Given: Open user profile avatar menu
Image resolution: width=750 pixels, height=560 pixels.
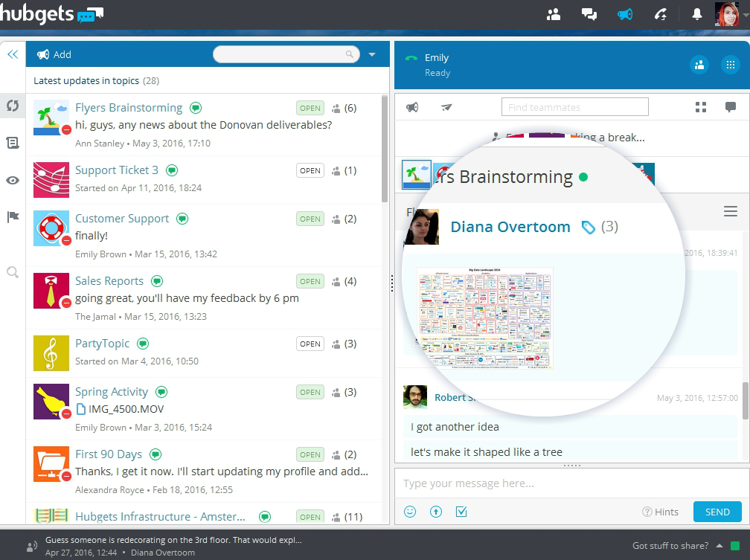Looking at the screenshot, I should (726, 14).
